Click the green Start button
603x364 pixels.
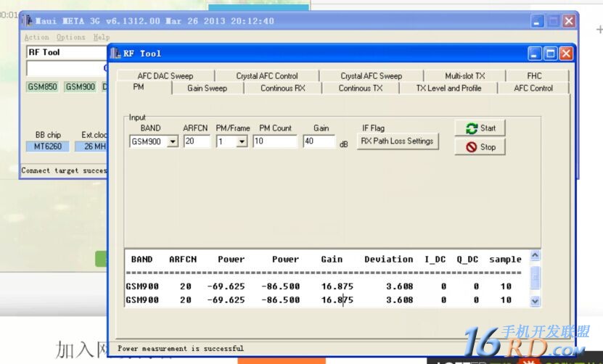[480, 128]
